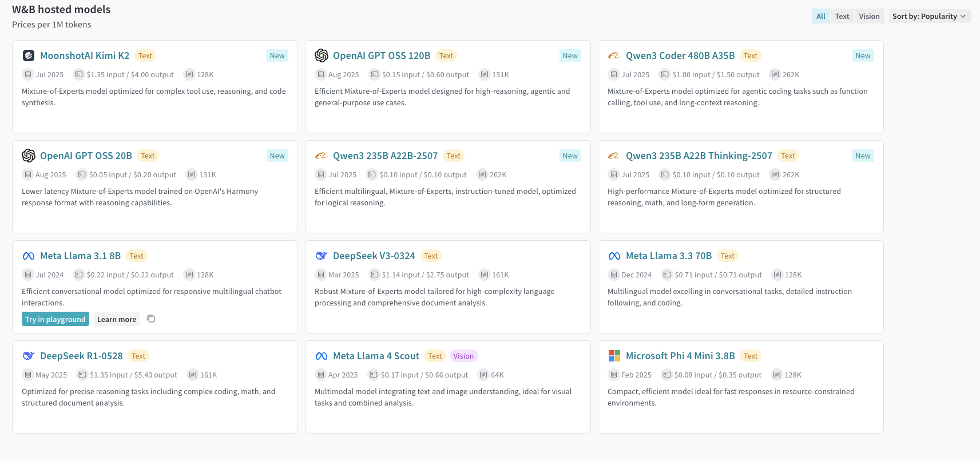The image size is (980, 461).
Task: Click the context icon beside 262K on Qwen3 Coder
Action: pyautogui.click(x=775, y=74)
